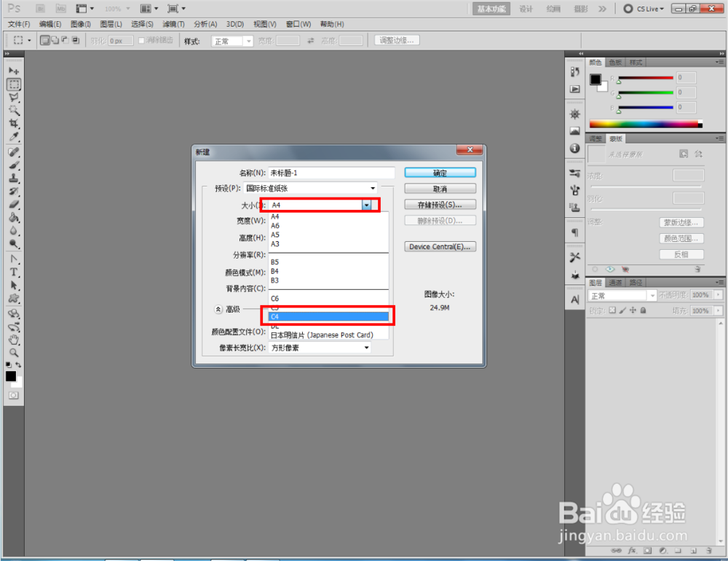The image size is (728, 561).
Task: Open the 预设(P) preset dropdown
Action: pos(310,188)
